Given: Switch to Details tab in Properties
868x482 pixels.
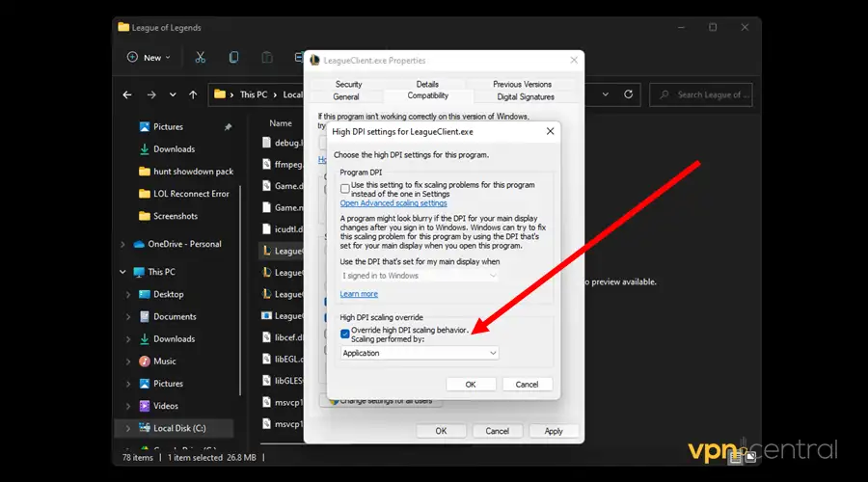Looking at the screenshot, I should coord(427,84).
